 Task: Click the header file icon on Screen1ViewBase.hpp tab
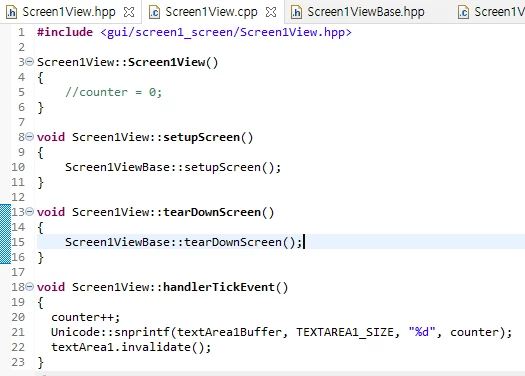[296, 12]
